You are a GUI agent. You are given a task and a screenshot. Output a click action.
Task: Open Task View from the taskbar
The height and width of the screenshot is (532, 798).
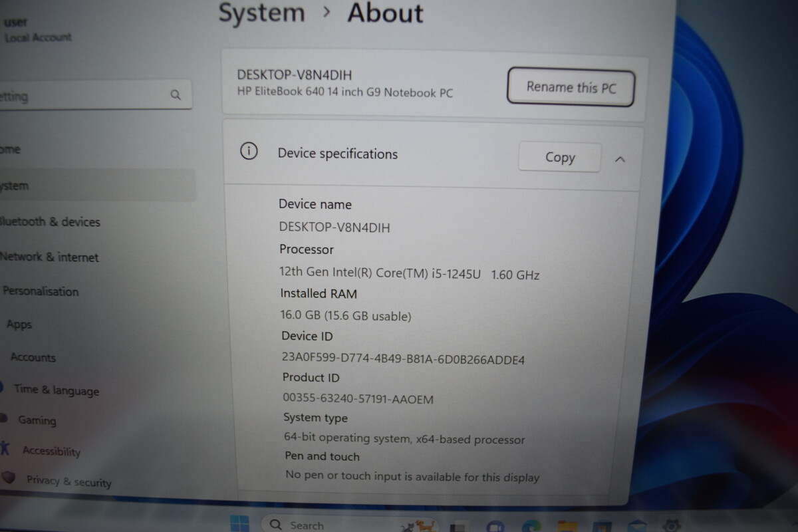[x=458, y=527]
